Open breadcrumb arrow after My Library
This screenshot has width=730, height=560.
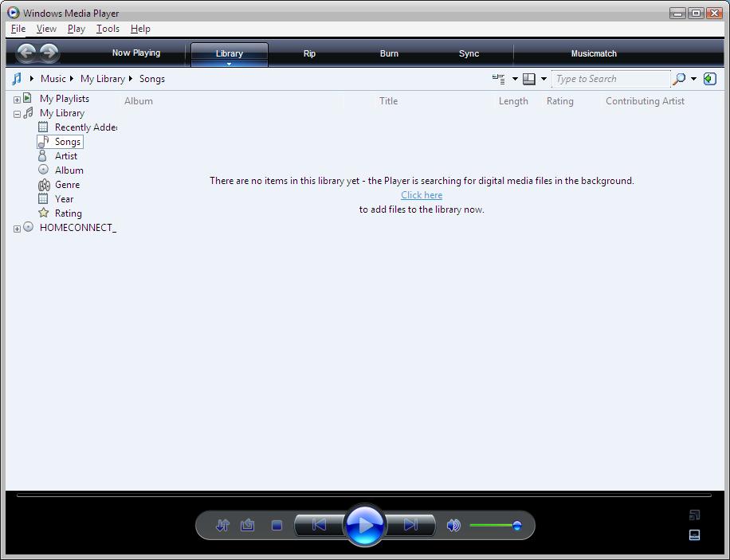131,79
